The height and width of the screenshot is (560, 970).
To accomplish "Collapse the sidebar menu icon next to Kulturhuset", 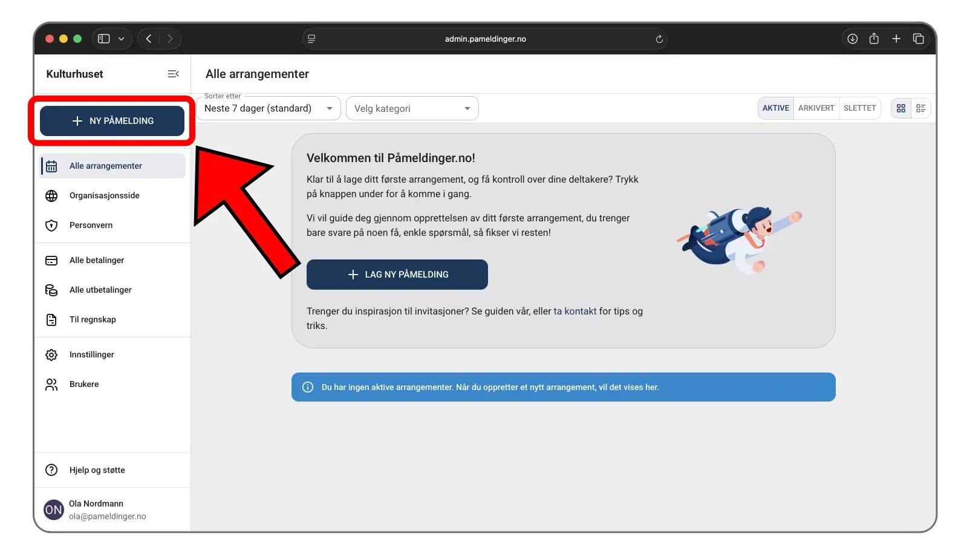I will pyautogui.click(x=173, y=74).
